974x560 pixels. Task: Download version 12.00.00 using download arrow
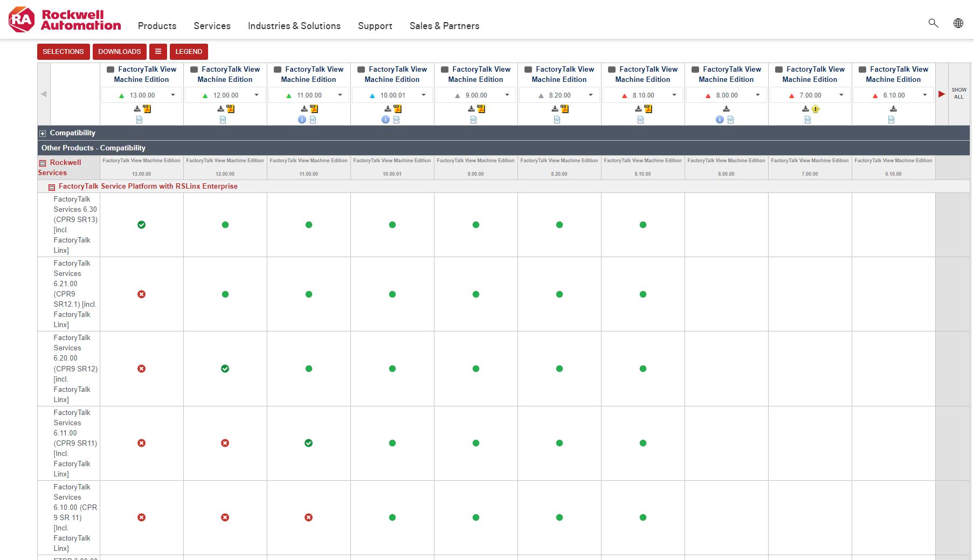coord(221,109)
